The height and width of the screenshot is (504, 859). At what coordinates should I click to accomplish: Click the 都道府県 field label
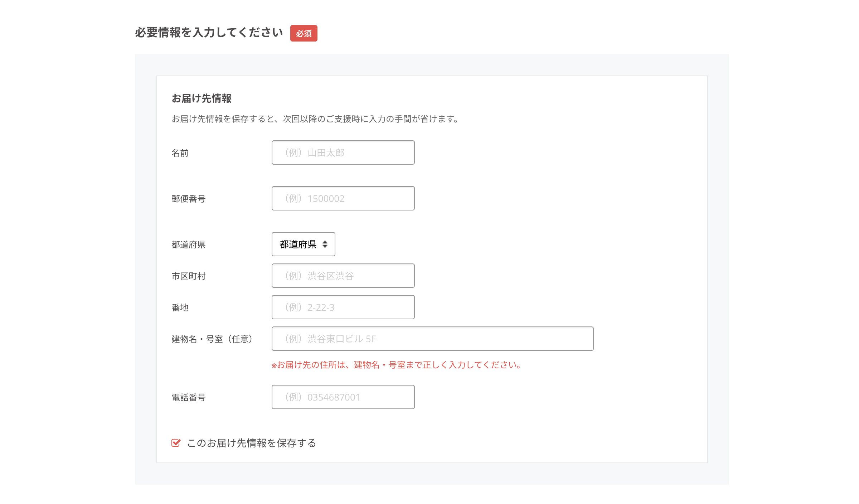coord(189,245)
